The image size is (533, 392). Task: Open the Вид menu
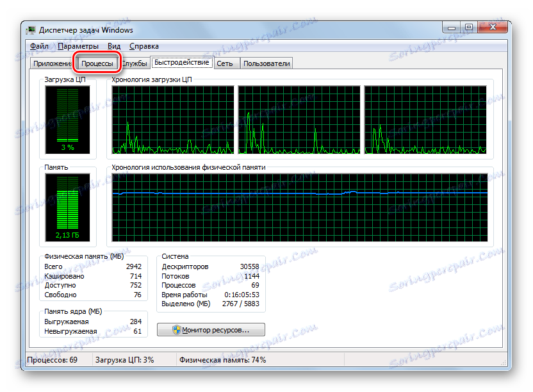pos(114,46)
